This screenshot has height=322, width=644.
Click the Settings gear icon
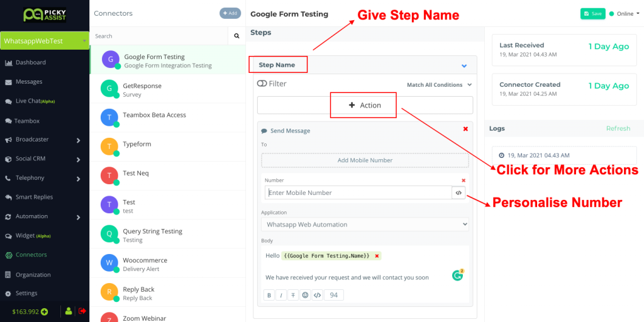8,294
